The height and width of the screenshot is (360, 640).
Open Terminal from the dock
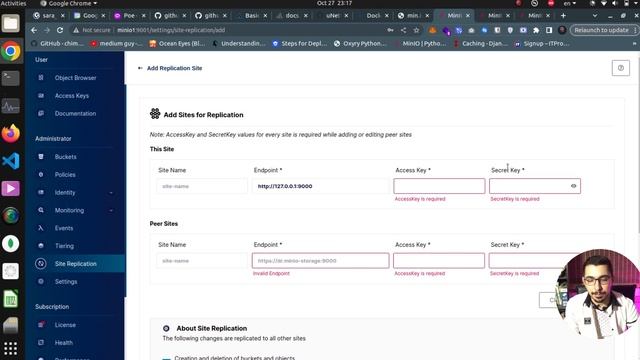click(11, 78)
